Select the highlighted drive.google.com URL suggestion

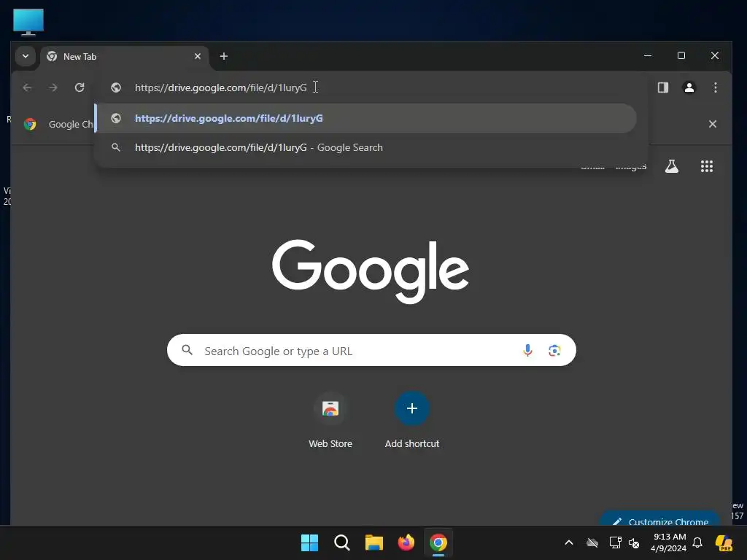tap(366, 118)
